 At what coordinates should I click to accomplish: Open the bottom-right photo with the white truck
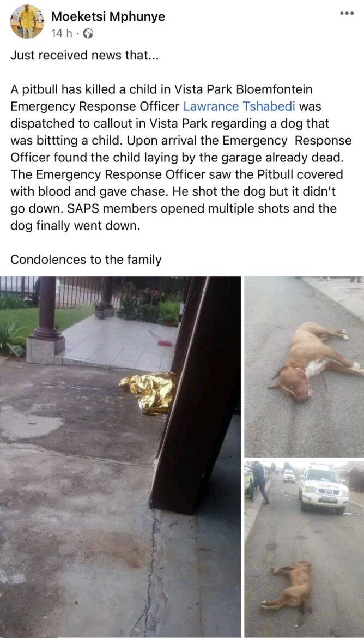(x=304, y=549)
